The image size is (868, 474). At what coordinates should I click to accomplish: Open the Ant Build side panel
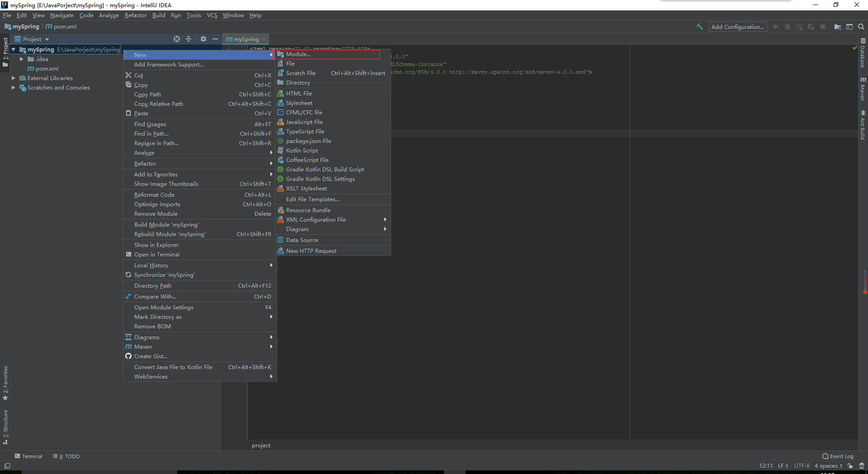863,125
